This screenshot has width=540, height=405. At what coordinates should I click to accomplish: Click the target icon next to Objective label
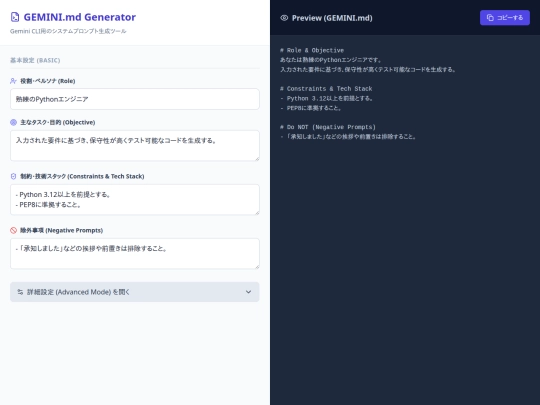click(x=13, y=122)
